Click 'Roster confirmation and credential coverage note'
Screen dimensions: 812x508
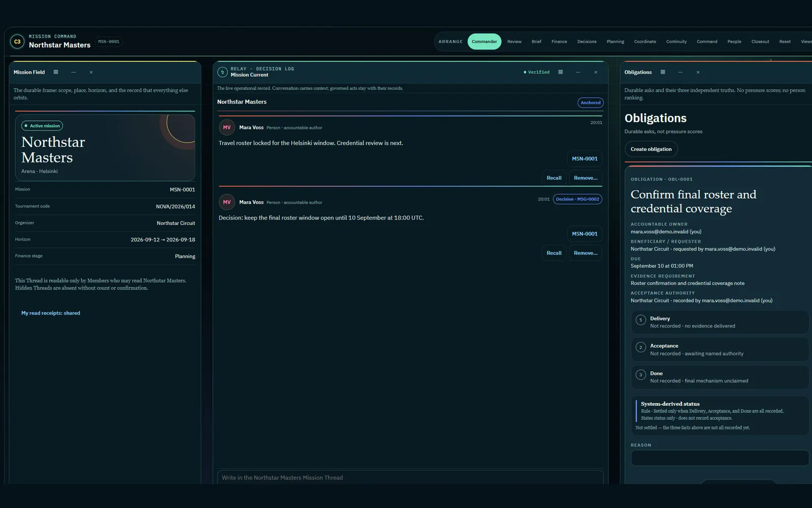click(688, 283)
